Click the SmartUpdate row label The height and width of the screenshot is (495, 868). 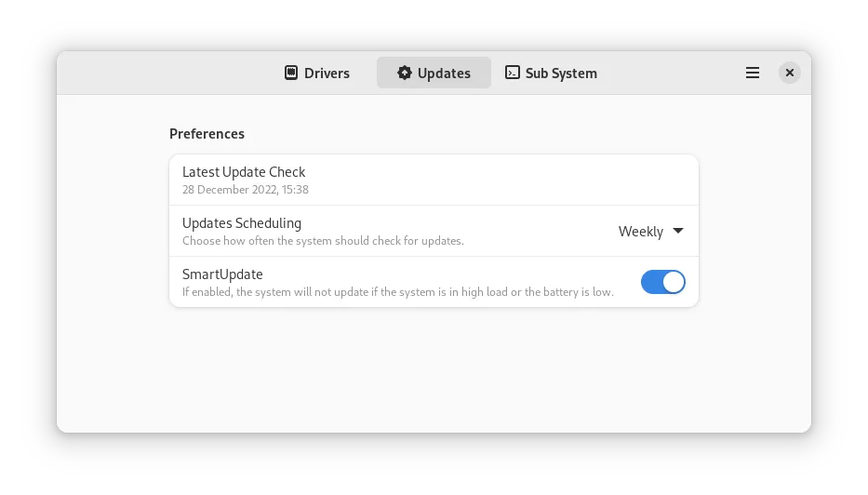point(222,274)
